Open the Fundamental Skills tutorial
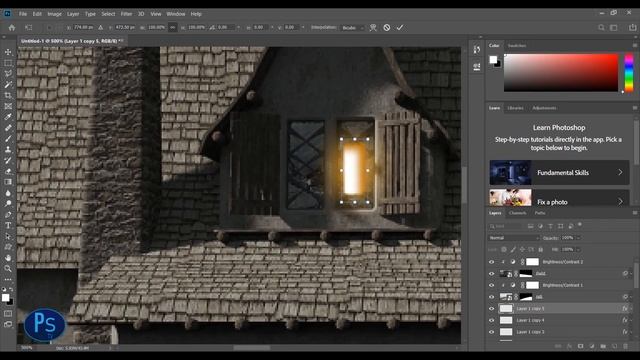The width and height of the screenshot is (640, 360). [x=559, y=172]
